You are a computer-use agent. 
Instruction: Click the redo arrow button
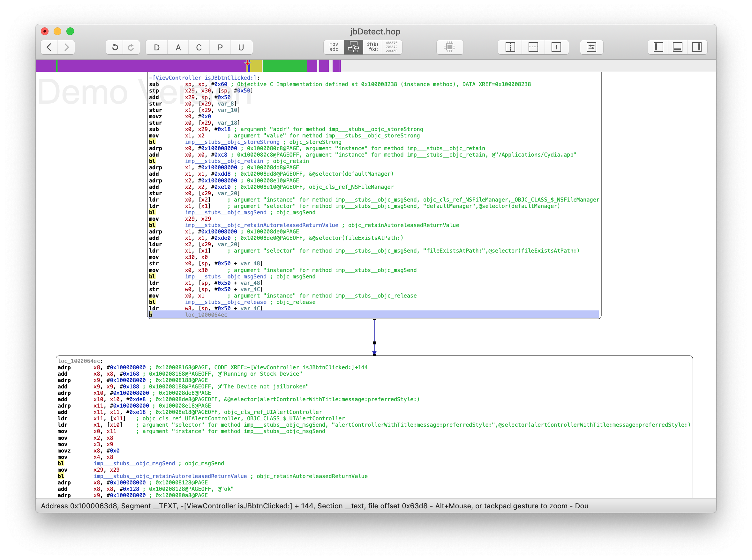(131, 47)
